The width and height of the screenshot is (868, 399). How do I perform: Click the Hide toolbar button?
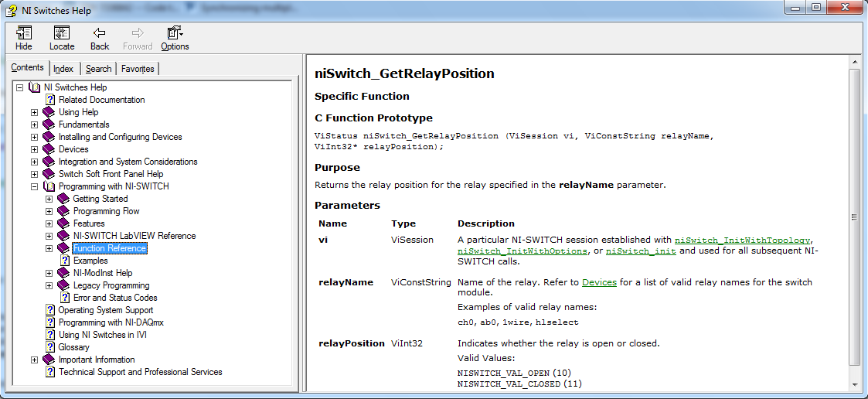tap(24, 38)
